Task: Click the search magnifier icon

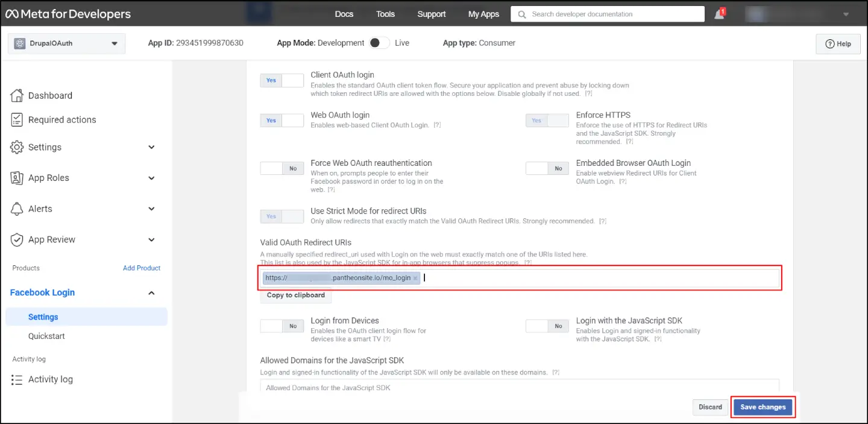Action: click(522, 14)
